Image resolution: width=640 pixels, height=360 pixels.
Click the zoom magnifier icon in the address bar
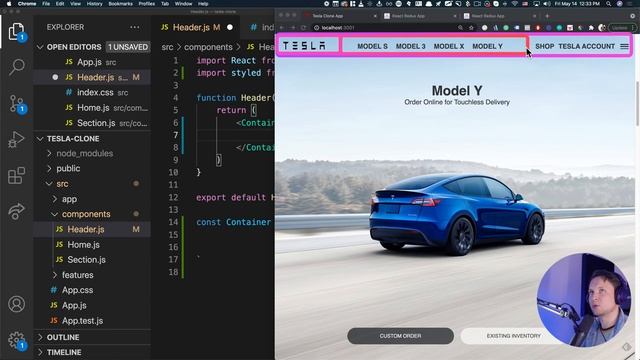pos(460,28)
